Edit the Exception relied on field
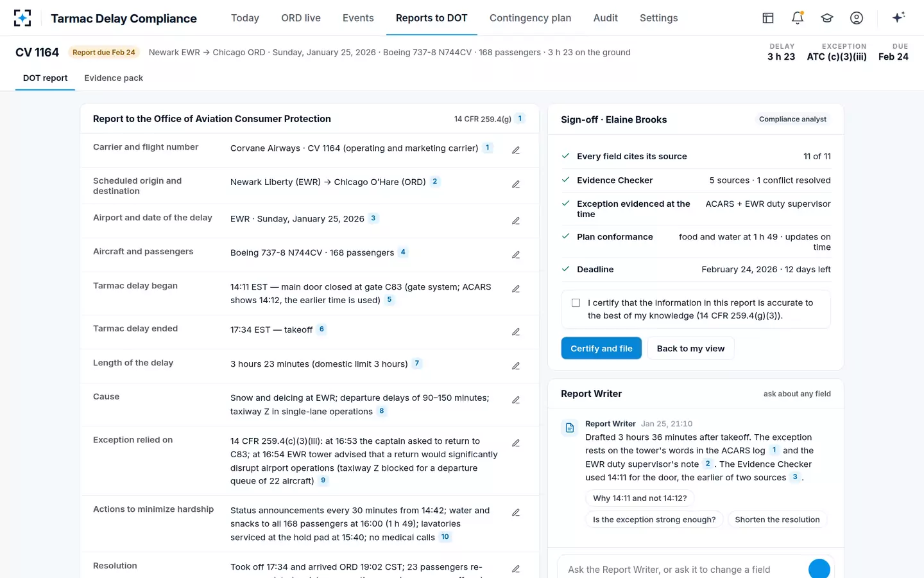This screenshot has height=578, width=924. point(516,443)
